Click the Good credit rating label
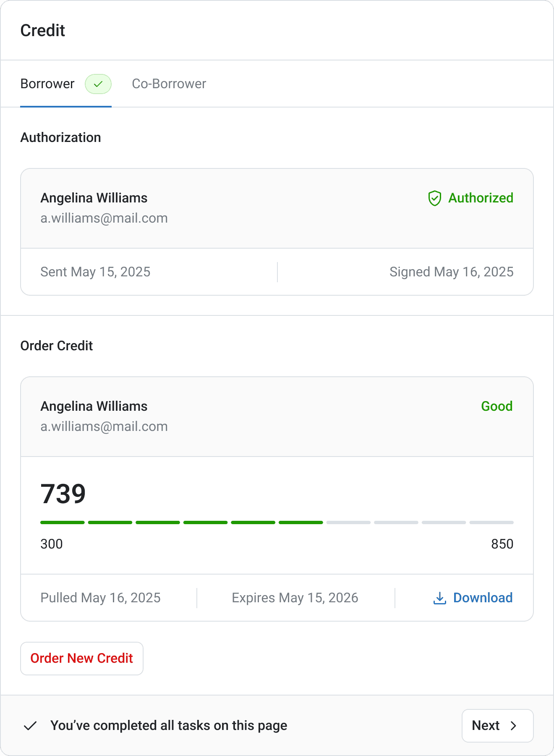Image resolution: width=554 pixels, height=756 pixels. coord(497,406)
